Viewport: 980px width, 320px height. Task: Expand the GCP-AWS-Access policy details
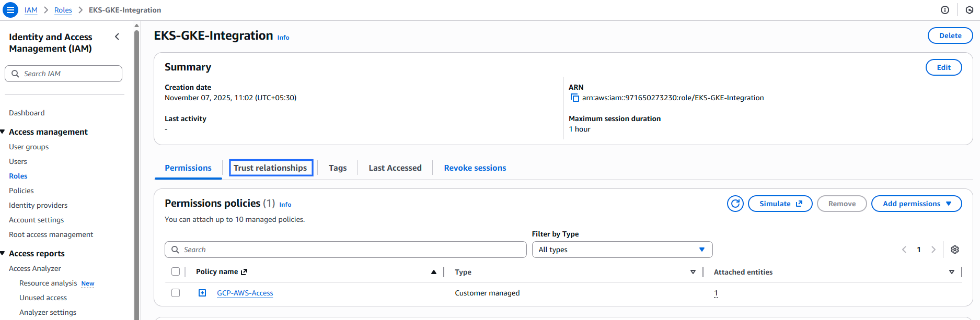click(202, 293)
